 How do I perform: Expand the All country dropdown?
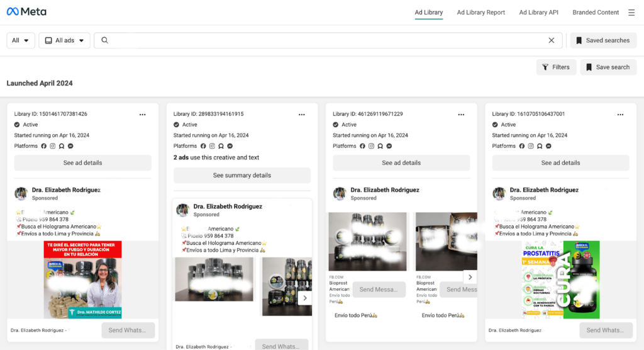21,40
